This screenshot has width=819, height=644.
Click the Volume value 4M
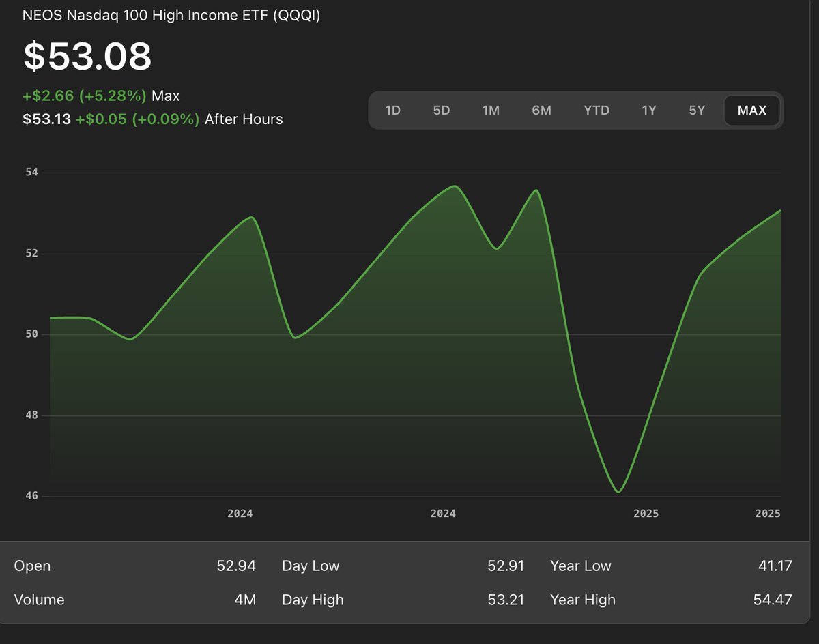coord(245,600)
